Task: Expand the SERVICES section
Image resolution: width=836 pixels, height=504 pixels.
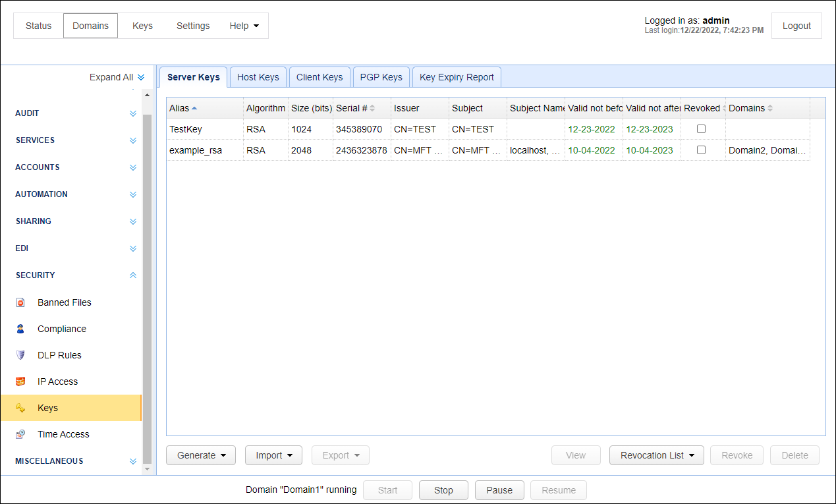Action: [133, 140]
